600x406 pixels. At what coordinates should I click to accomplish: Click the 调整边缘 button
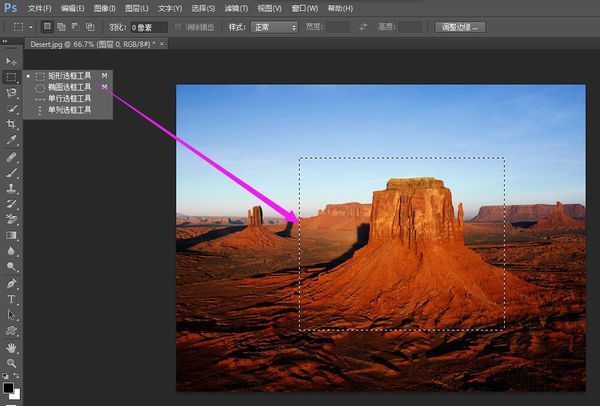[x=460, y=27]
